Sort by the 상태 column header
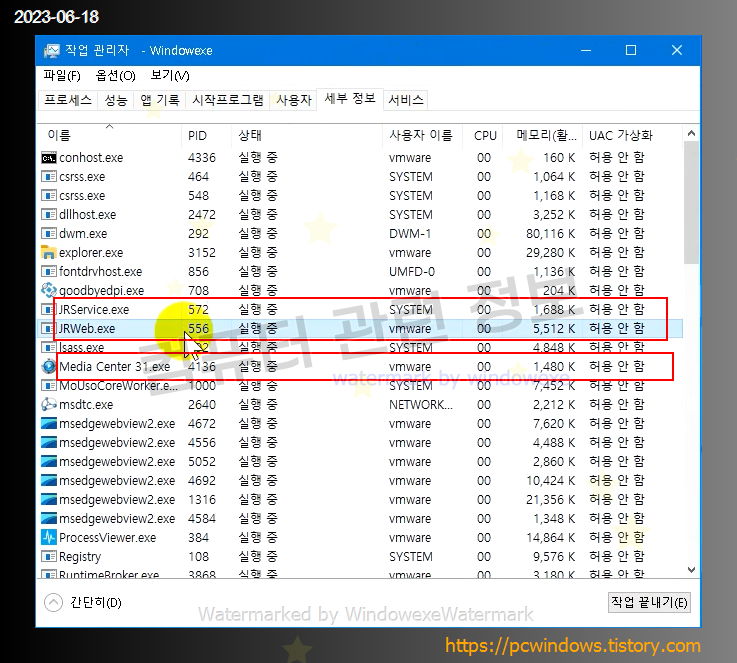This screenshot has width=737, height=663. tap(306, 135)
